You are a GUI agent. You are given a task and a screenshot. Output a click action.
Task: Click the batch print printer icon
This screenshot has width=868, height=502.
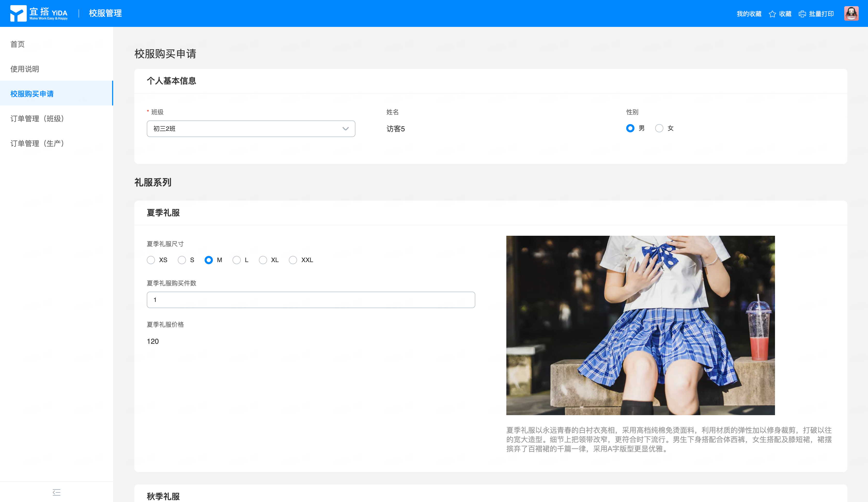803,14
